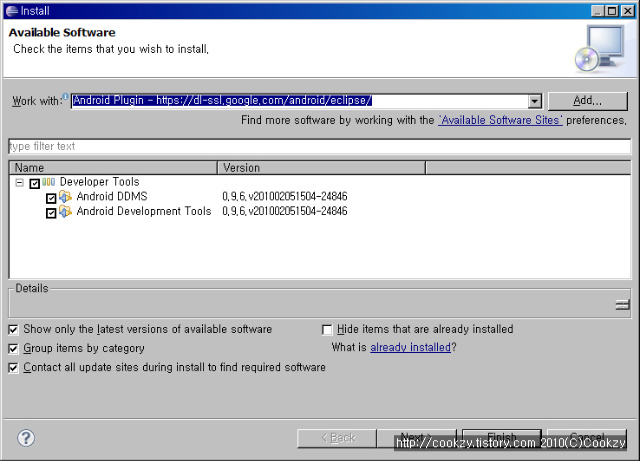
Task: Click the Work with URL field
Action: (300, 100)
